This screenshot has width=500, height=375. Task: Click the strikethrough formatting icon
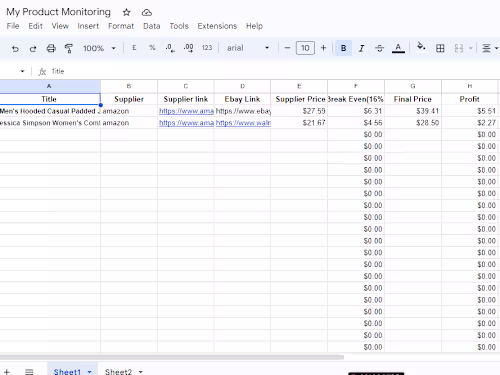point(379,48)
